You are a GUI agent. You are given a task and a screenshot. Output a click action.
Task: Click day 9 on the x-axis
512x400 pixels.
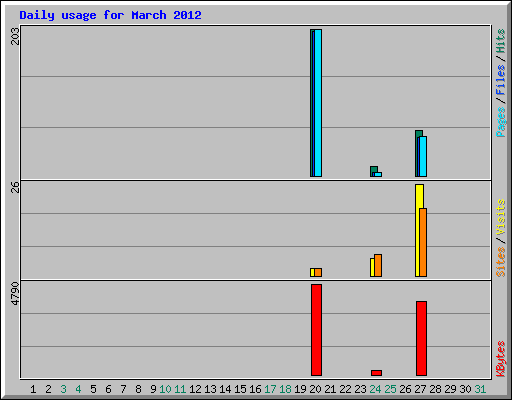tap(153, 389)
